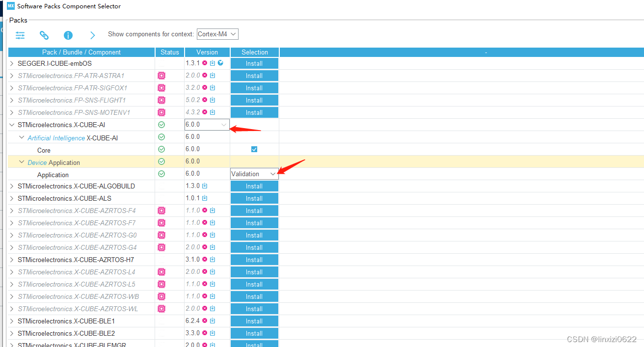644x347 pixels.
Task: Install the X-CUBE-ALGOBUILD pack
Action: (x=254, y=186)
